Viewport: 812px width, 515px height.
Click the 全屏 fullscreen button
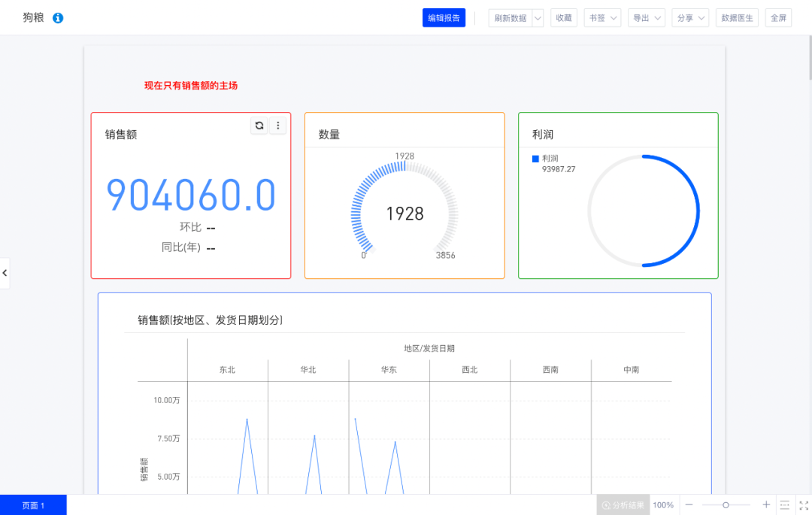(778, 18)
